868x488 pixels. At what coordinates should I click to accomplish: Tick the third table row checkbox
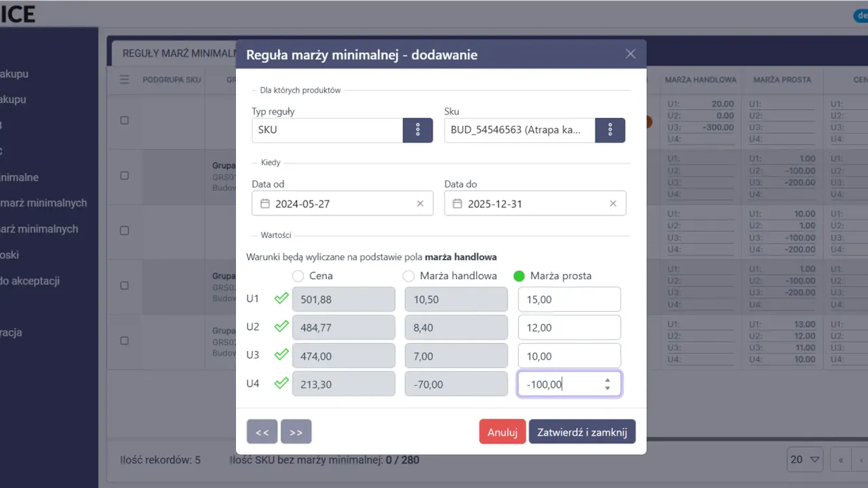click(124, 230)
